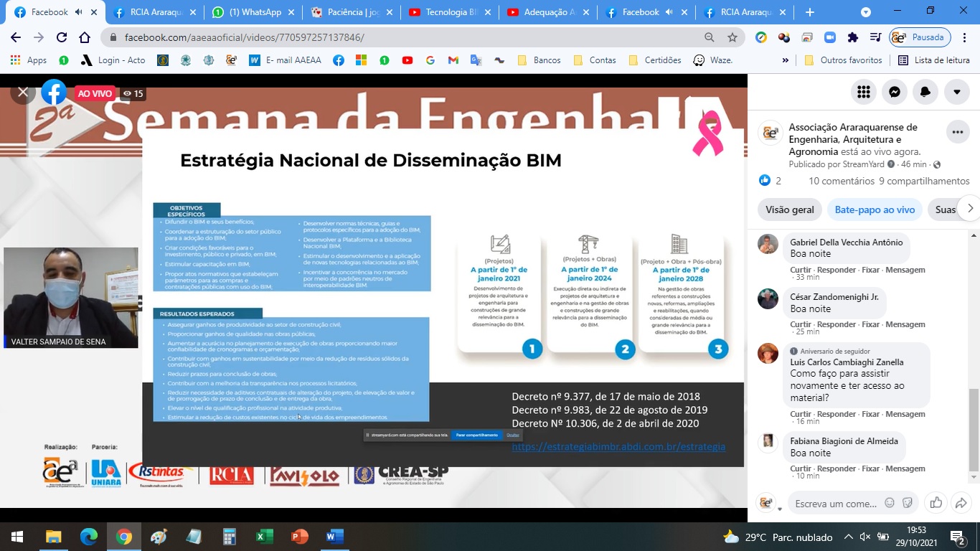Viewport: 980px width, 551px height.
Task: Change commenting identity via avatar dropdown
Action: tap(768, 503)
